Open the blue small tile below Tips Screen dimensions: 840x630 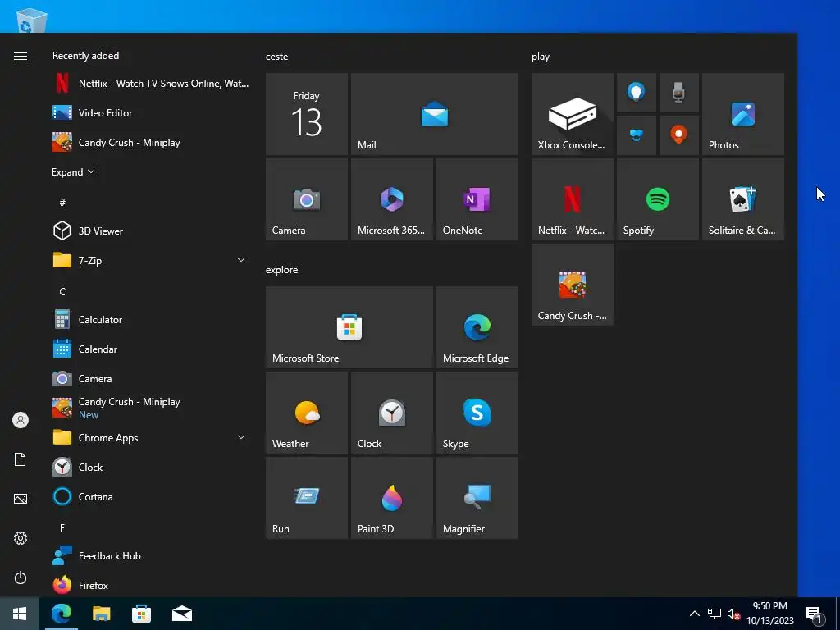[637, 135]
